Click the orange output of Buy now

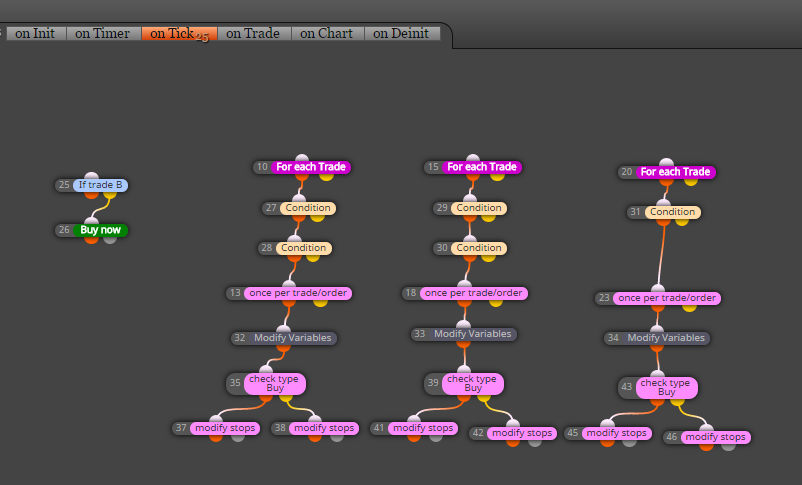92,239
